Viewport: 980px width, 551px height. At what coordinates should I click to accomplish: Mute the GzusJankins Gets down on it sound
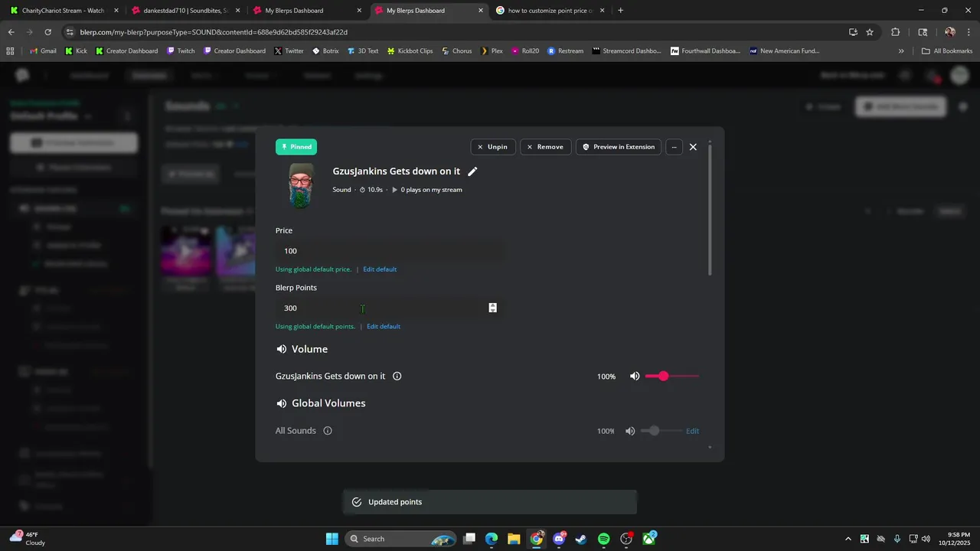[x=635, y=377]
